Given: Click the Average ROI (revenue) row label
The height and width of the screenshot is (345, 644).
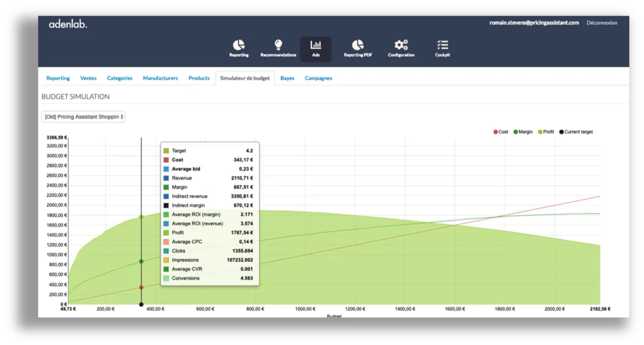Looking at the screenshot, I should point(197,224).
